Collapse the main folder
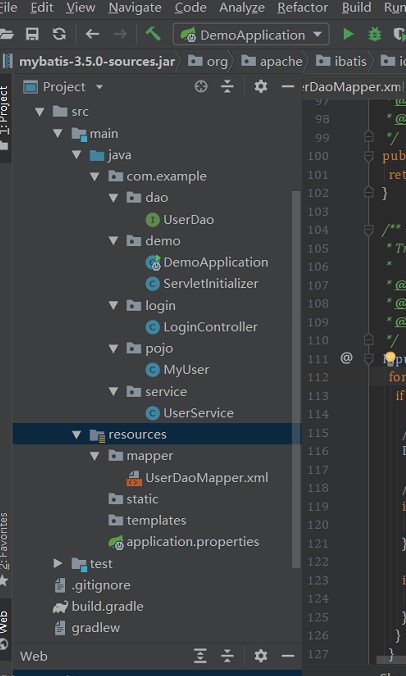The height and width of the screenshot is (676, 406). tap(58, 133)
